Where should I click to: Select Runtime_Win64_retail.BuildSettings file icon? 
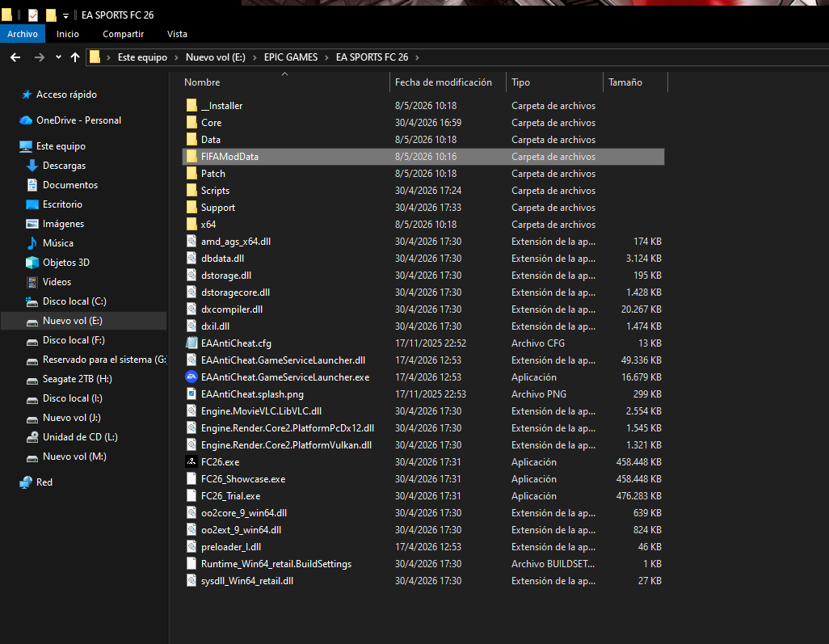[x=192, y=564]
